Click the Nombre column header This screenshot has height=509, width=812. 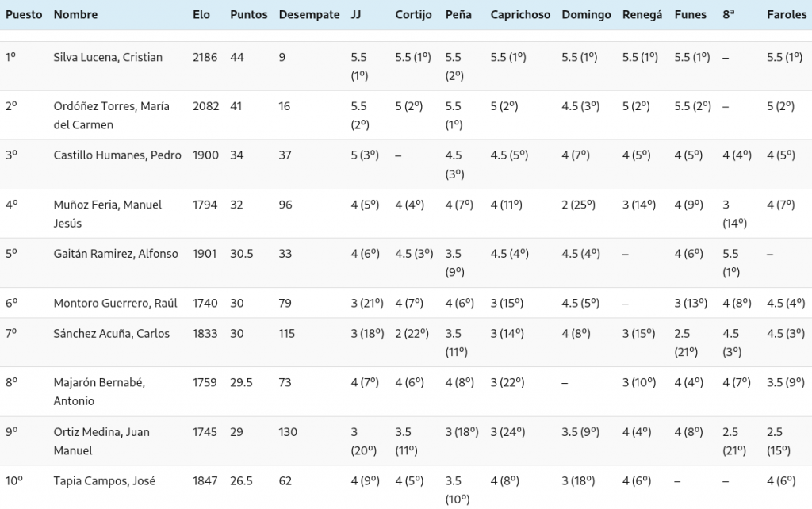tap(76, 15)
